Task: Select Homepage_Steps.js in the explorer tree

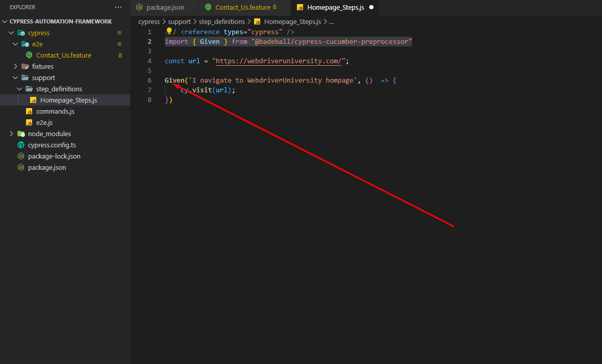Action: pos(69,100)
